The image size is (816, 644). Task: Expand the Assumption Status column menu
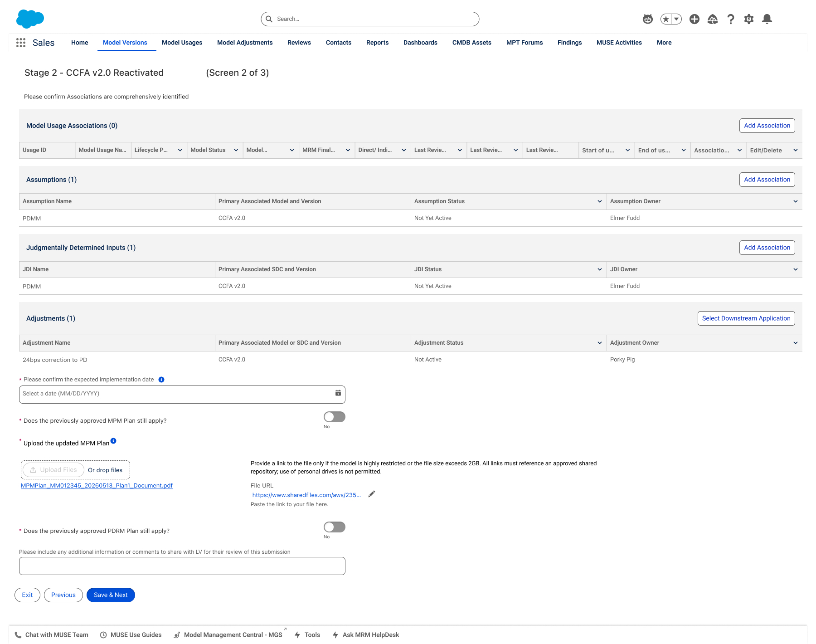pos(600,201)
